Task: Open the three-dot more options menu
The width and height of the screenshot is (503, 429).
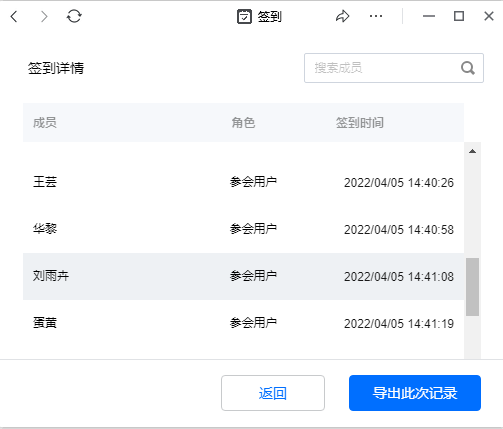Action: (x=376, y=16)
